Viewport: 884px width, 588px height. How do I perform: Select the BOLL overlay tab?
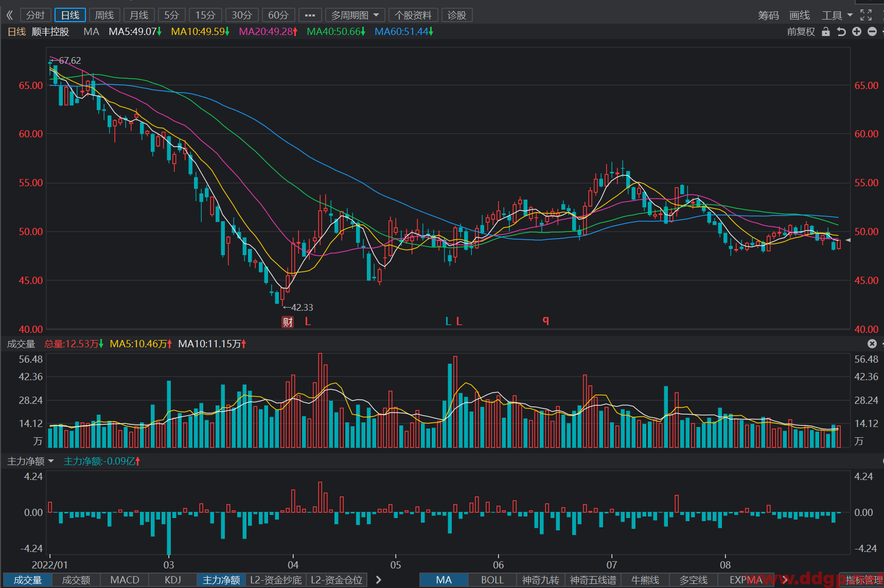point(492,580)
